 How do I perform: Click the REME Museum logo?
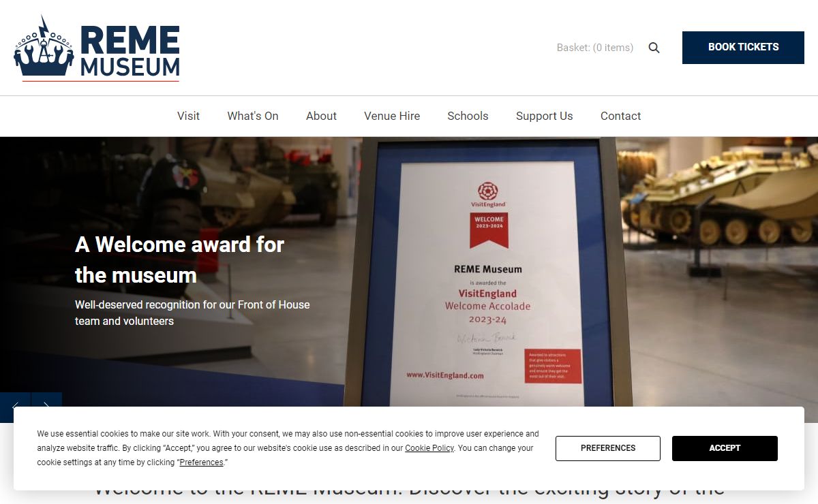[x=97, y=48]
